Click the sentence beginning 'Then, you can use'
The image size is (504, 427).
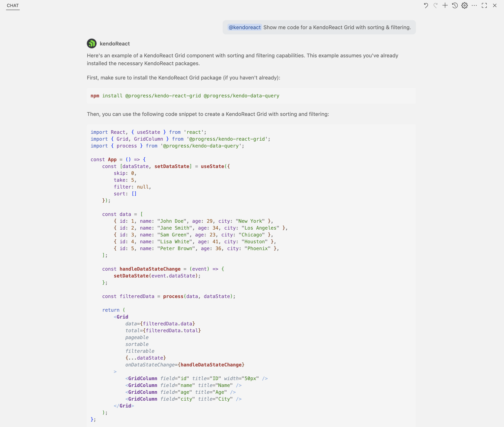coord(208,114)
